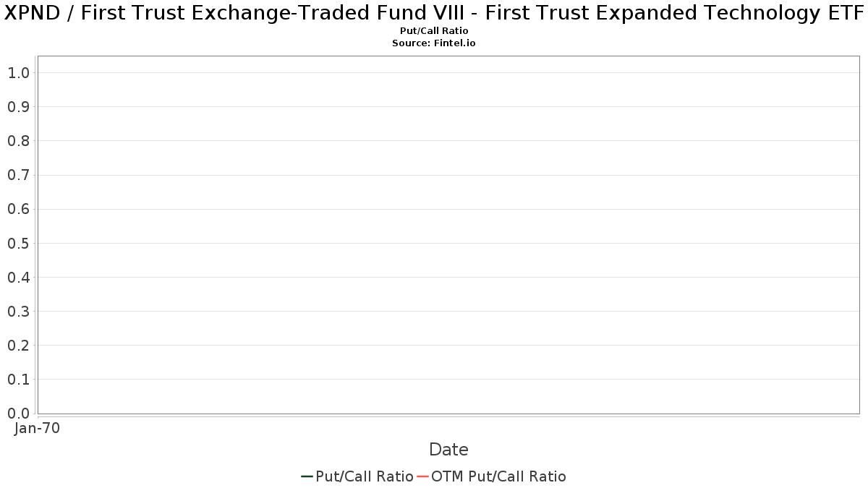Click the Jan-70 x-axis label

(x=37, y=428)
